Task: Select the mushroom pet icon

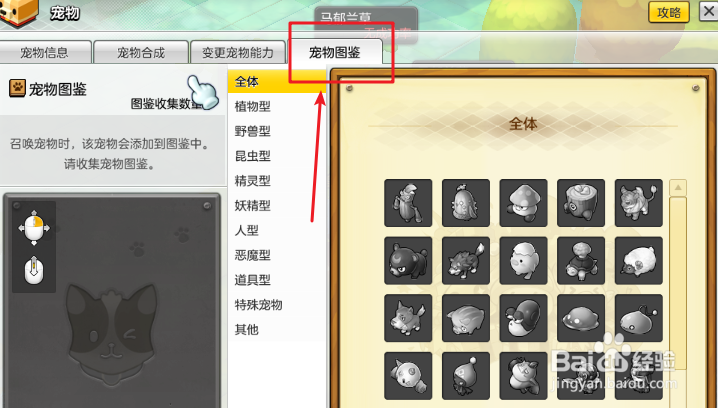Action: 523,203
